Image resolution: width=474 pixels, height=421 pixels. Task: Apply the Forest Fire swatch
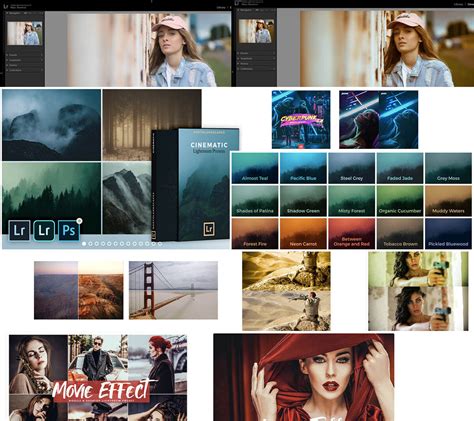(255, 234)
